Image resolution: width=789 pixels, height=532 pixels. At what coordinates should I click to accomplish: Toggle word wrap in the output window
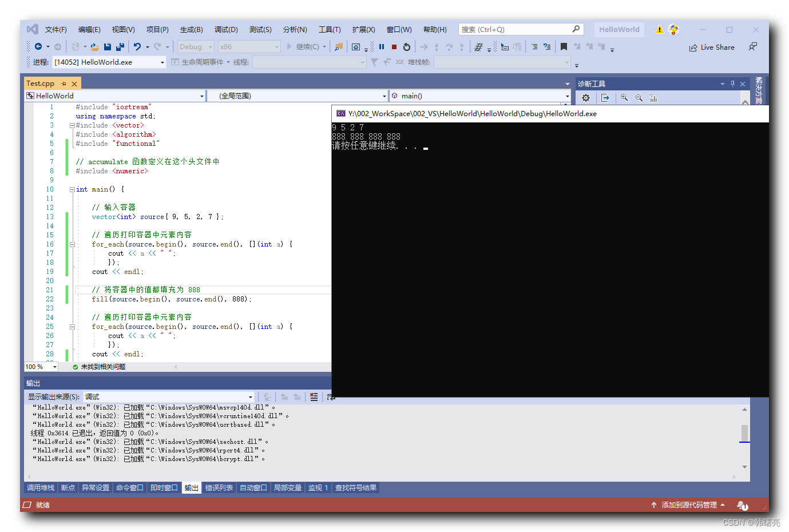point(331,396)
